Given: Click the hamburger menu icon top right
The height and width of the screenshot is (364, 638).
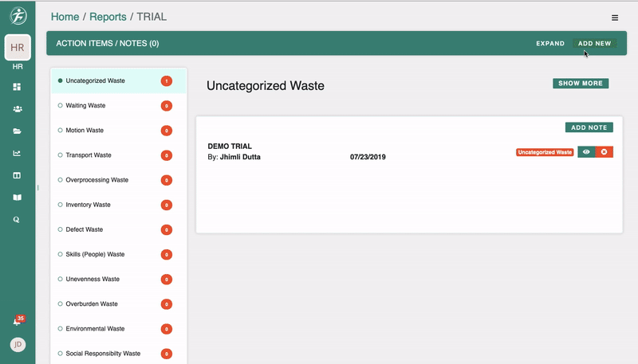Looking at the screenshot, I should (615, 18).
